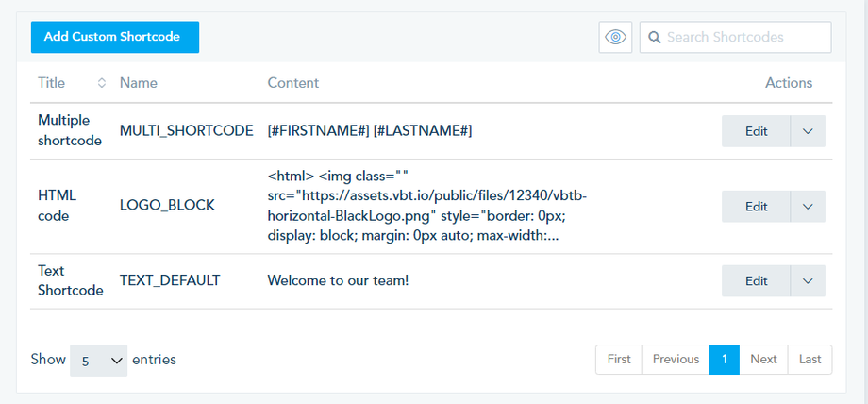Click the LOGO_BLOCK HTML content text

click(x=429, y=206)
